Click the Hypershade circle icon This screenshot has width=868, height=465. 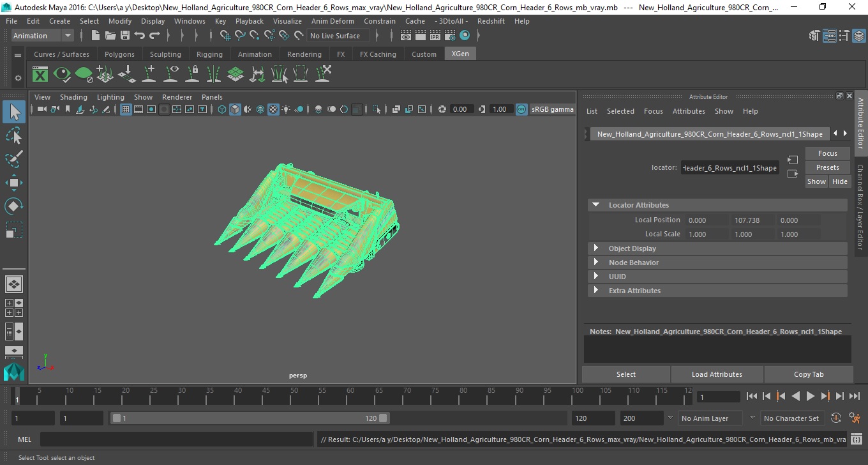(465, 36)
